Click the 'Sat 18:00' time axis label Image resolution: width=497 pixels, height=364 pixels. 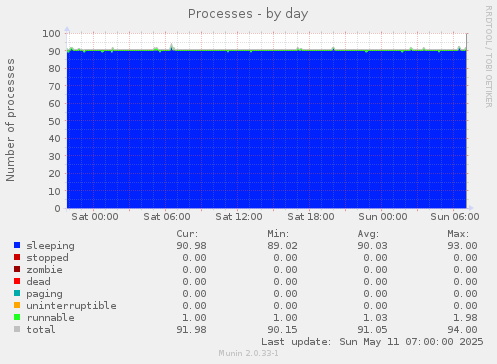[311, 217]
